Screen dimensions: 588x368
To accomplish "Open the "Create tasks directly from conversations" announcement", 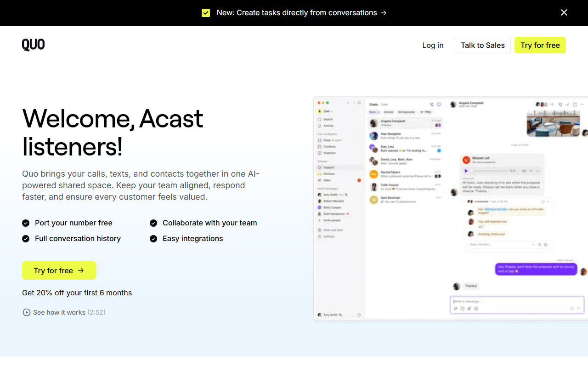I will click(x=302, y=13).
